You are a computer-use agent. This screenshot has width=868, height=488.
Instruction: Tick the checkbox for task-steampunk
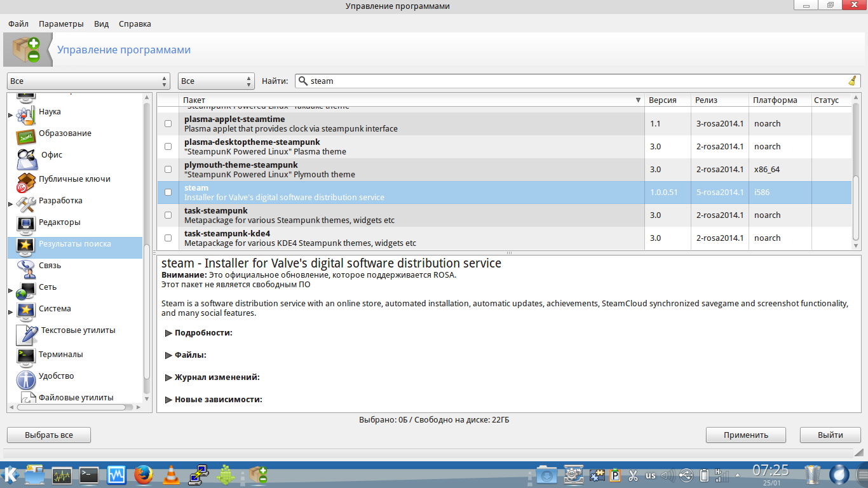tap(168, 215)
